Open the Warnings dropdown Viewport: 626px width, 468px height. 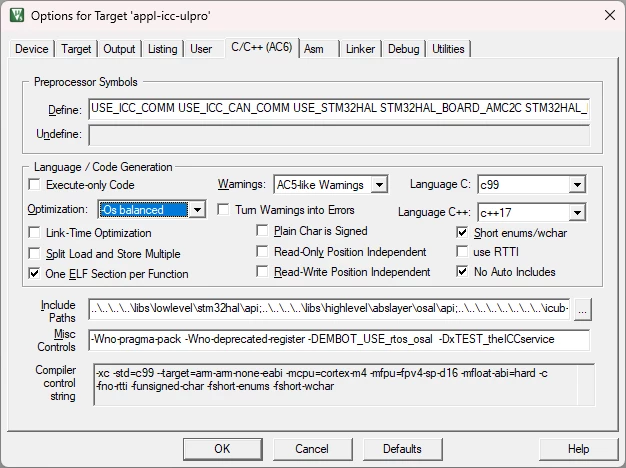click(331, 184)
